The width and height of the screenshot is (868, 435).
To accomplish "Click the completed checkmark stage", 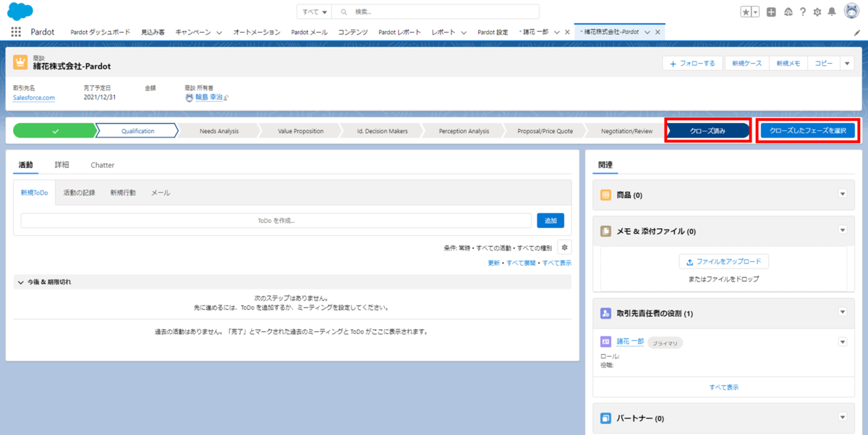I will click(x=55, y=131).
